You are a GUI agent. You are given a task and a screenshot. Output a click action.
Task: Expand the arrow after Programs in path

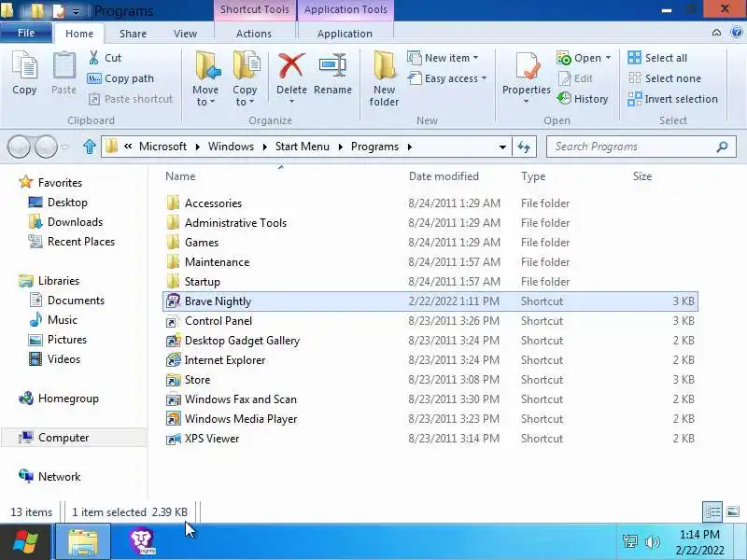tap(410, 147)
